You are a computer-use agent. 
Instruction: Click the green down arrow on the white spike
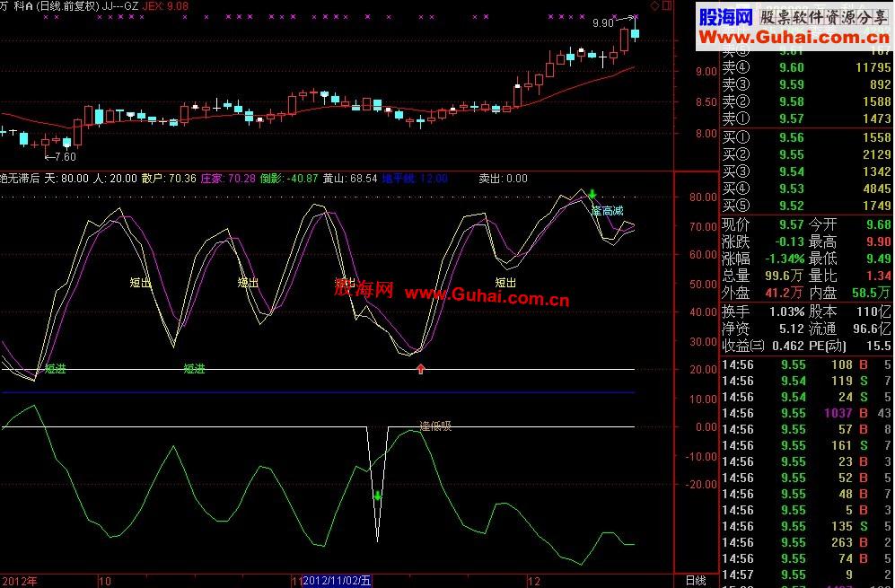(377, 495)
